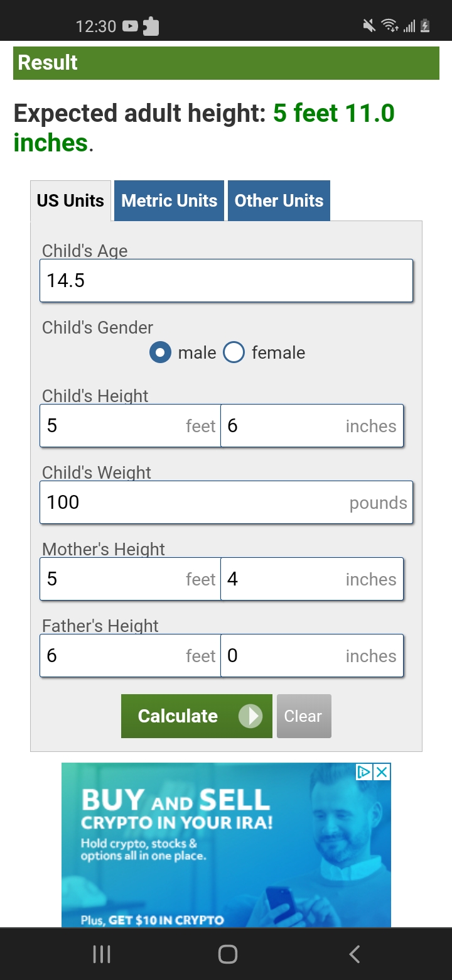
Task: Tap the muted sound status icon
Action: [x=369, y=26]
